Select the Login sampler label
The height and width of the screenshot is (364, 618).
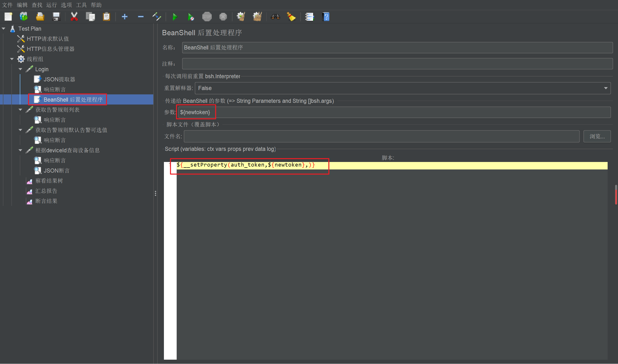click(x=42, y=69)
